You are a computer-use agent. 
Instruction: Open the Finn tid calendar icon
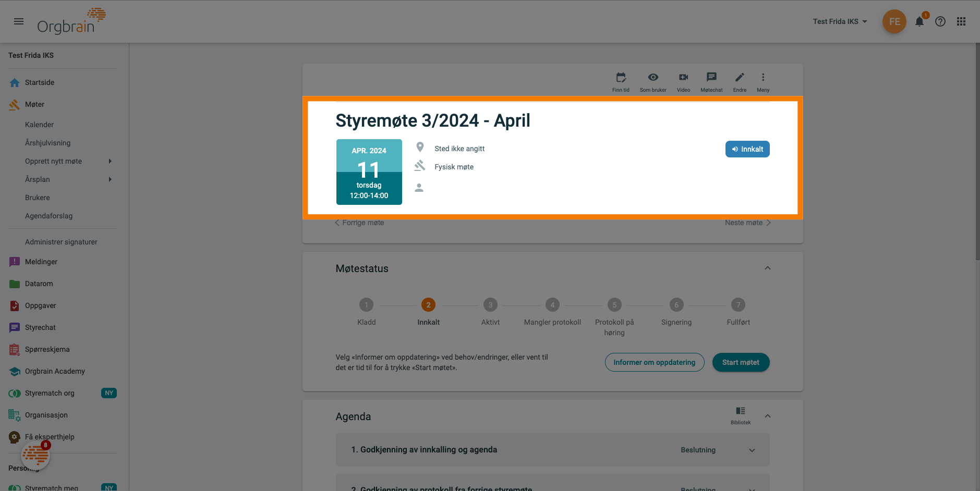(x=621, y=78)
